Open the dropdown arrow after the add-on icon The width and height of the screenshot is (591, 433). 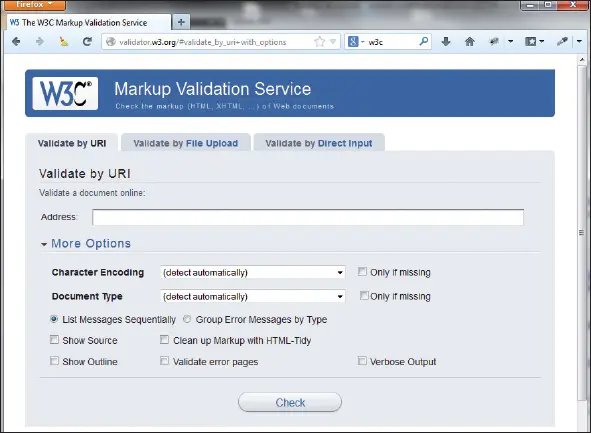(x=511, y=41)
